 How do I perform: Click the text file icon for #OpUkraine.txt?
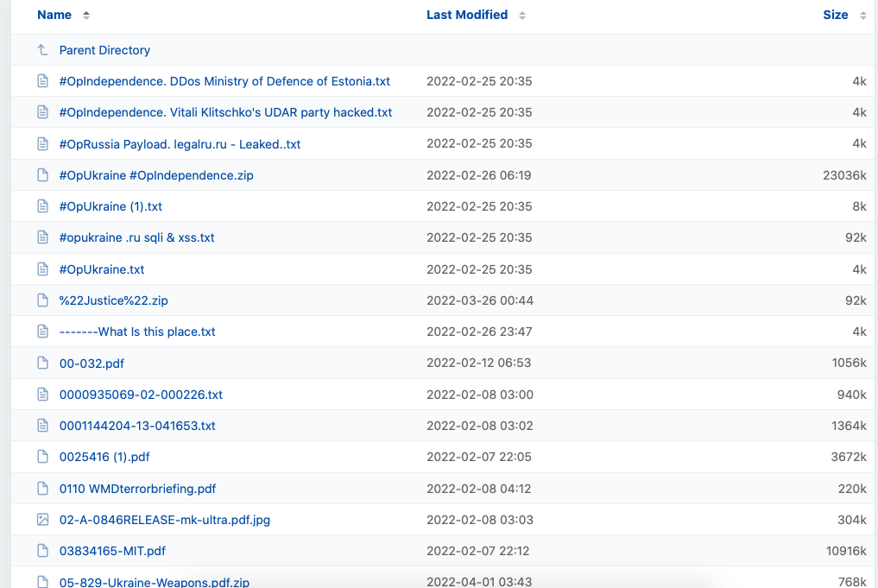click(x=42, y=269)
